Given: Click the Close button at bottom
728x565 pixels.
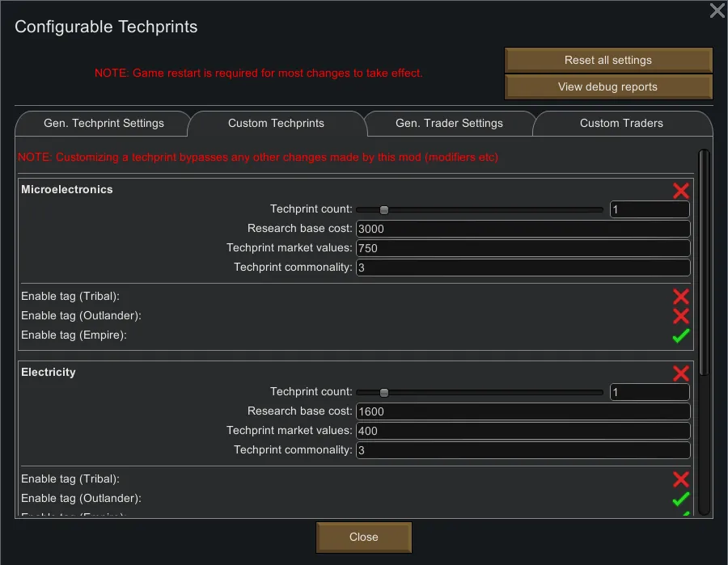Looking at the screenshot, I should click(363, 538).
